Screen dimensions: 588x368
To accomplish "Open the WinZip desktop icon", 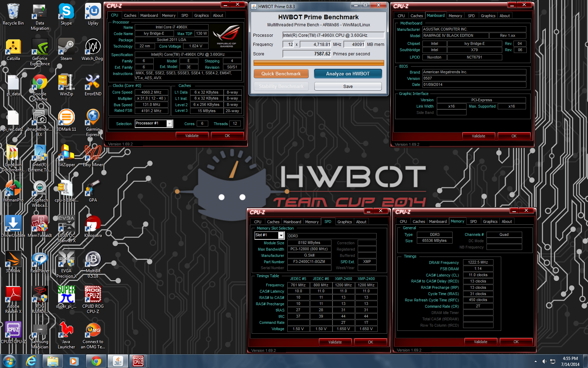I will [x=66, y=85].
